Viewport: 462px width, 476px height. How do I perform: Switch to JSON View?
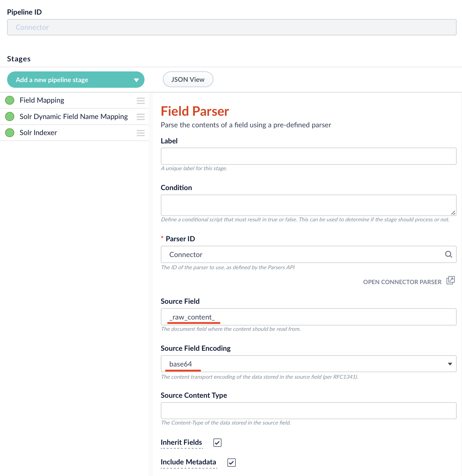coord(188,79)
